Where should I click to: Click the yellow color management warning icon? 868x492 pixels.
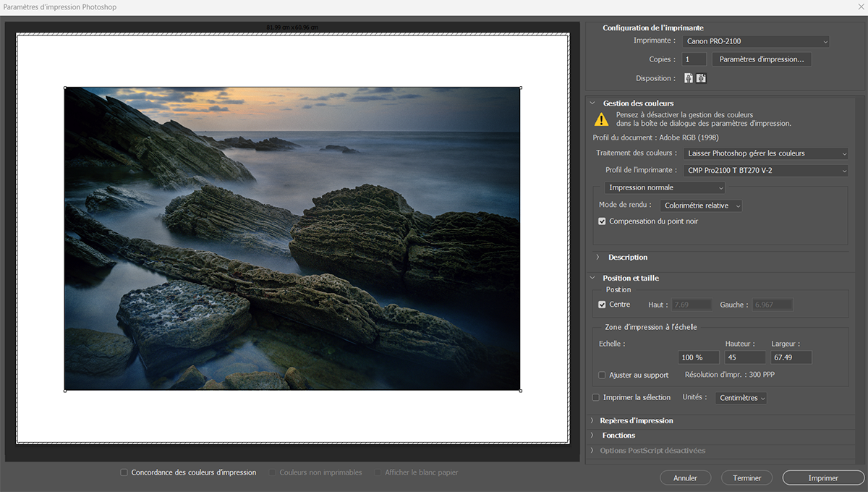(x=602, y=119)
